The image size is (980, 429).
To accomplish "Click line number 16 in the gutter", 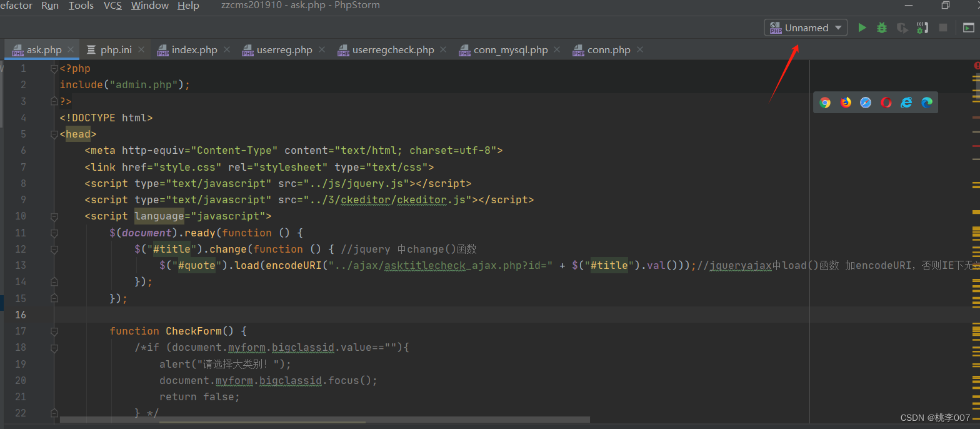I will (20, 315).
